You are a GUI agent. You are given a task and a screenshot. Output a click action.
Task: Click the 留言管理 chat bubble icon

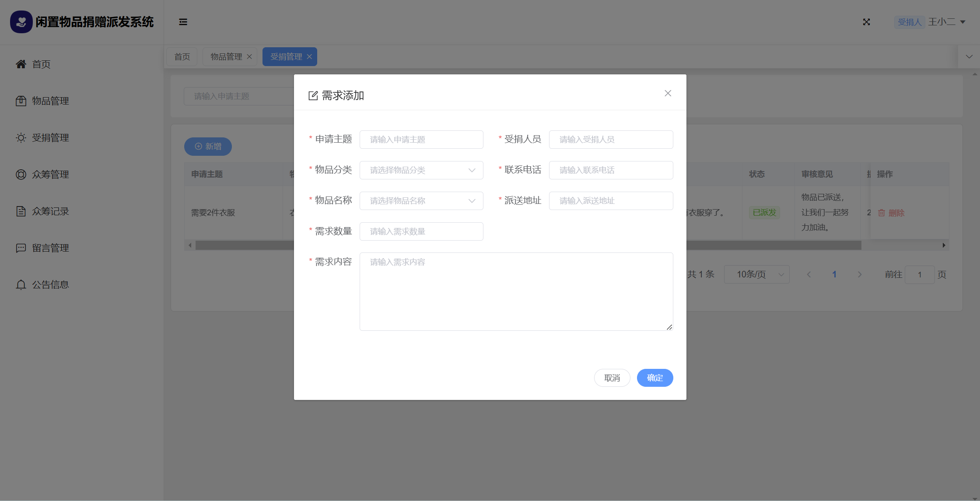click(x=21, y=248)
